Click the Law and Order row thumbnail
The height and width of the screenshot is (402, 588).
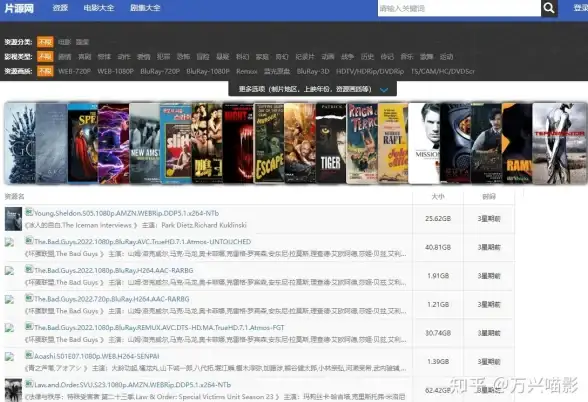pyautogui.click(x=13, y=390)
